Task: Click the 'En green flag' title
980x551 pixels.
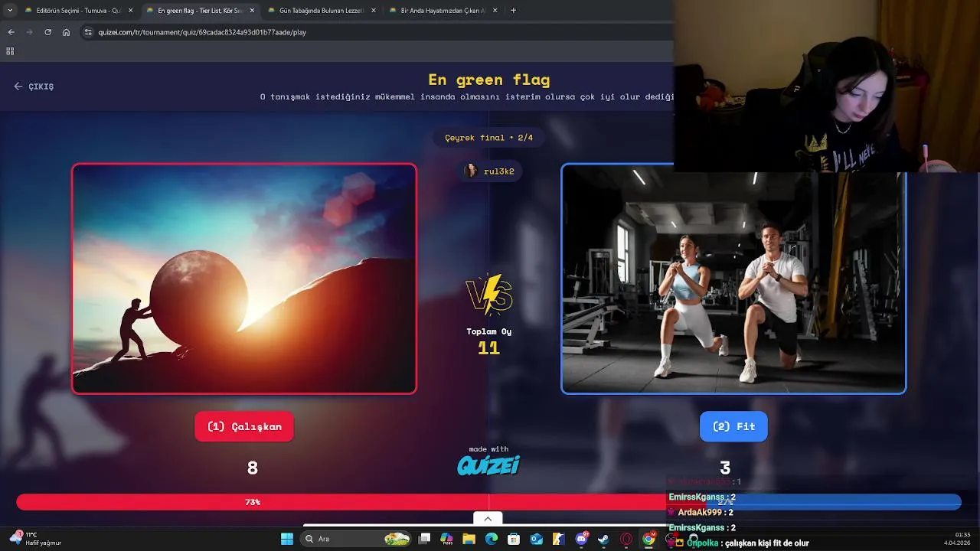Action: click(488, 80)
